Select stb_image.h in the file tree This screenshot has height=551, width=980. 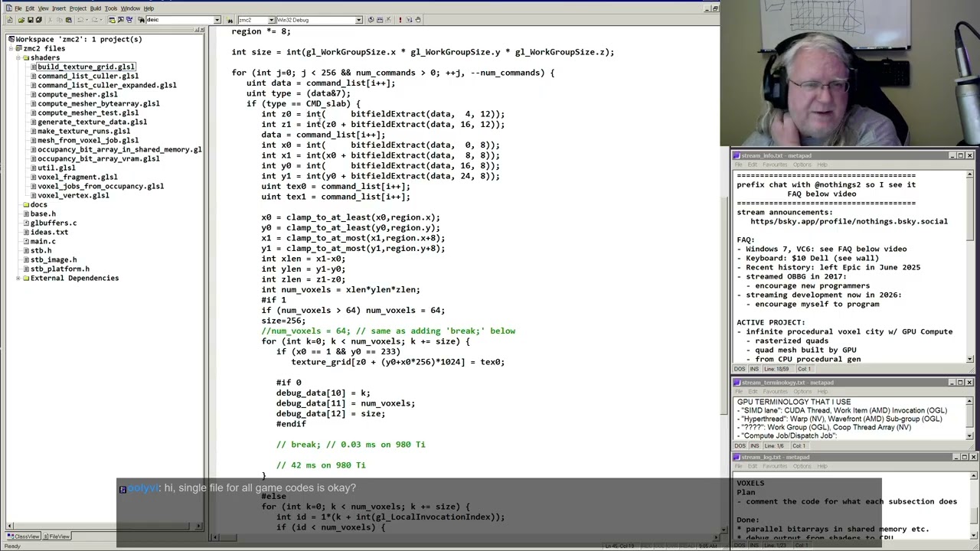(x=54, y=259)
